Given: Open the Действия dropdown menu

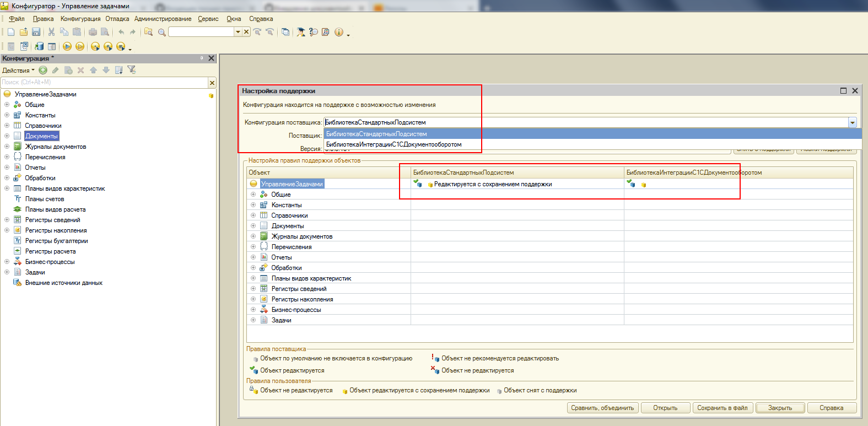Looking at the screenshot, I should point(18,71).
